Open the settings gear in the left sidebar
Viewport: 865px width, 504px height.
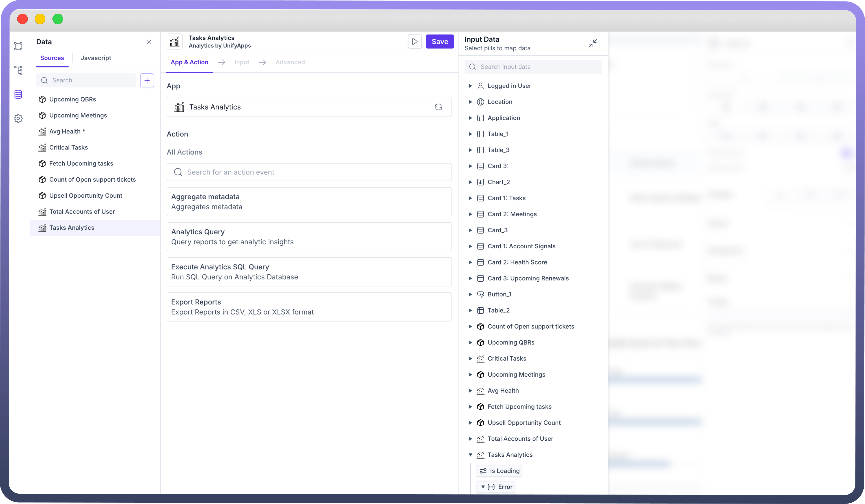pos(18,119)
